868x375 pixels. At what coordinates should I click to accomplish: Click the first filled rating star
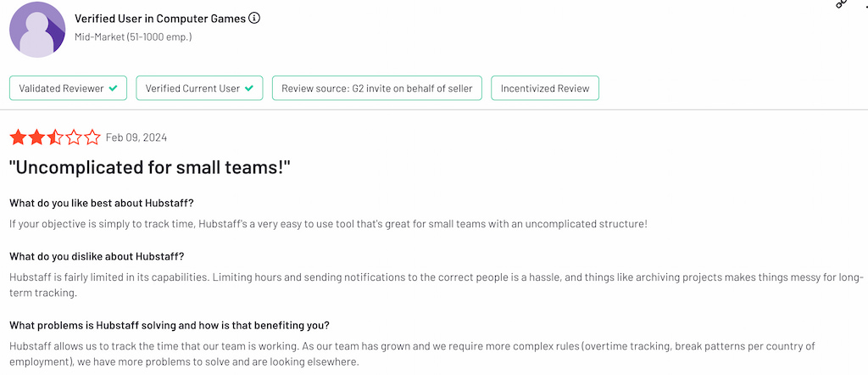18,137
